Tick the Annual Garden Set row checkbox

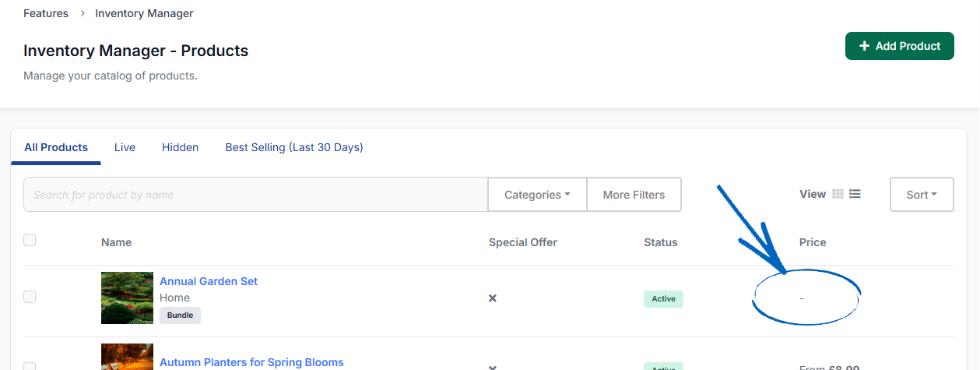(30, 297)
